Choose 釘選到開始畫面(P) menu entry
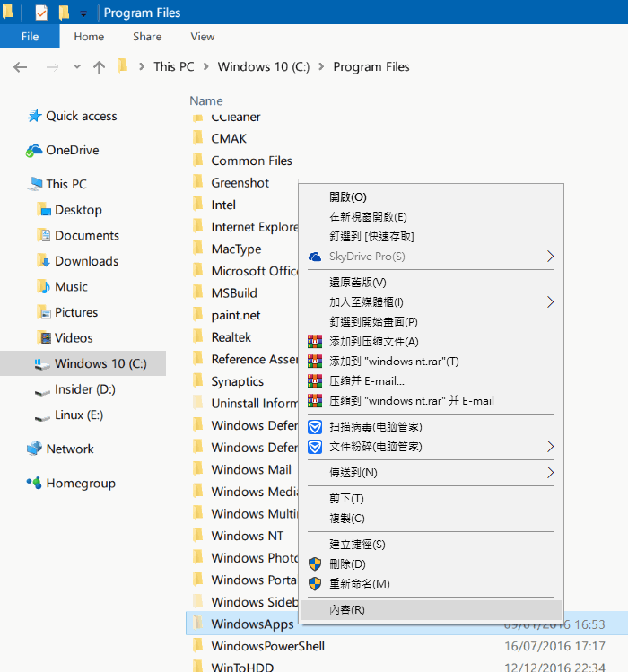 (373, 322)
